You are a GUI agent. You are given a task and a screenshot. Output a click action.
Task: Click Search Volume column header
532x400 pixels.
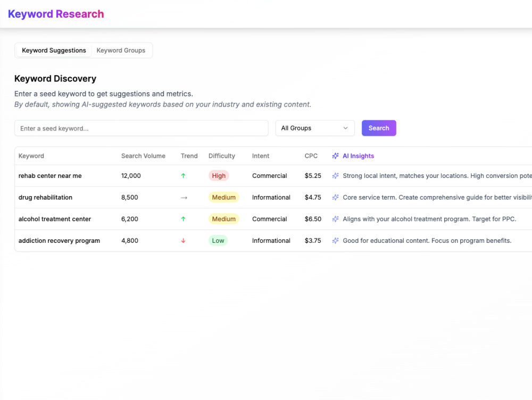click(x=143, y=156)
